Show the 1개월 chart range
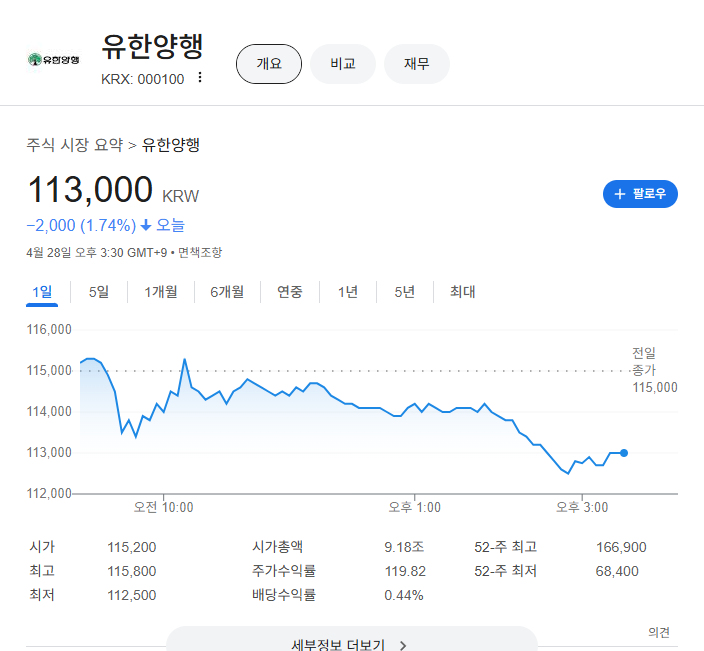Viewport: 704px width, 651px height. pyautogui.click(x=161, y=292)
